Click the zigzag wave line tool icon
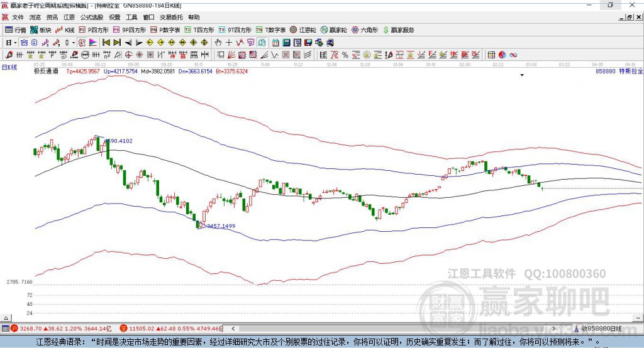 tap(275, 55)
